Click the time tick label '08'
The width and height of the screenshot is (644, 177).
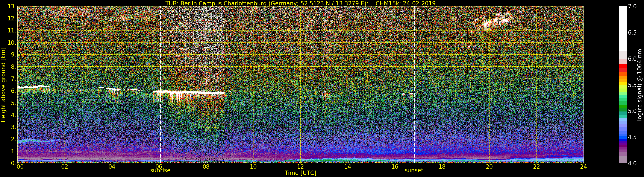pyautogui.click(x=206, y=167)
